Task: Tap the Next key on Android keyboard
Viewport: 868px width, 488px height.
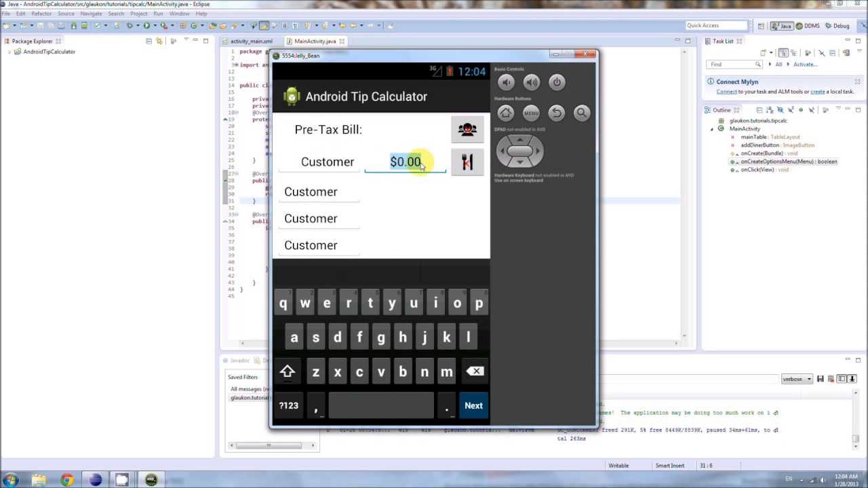Action: 473,405
